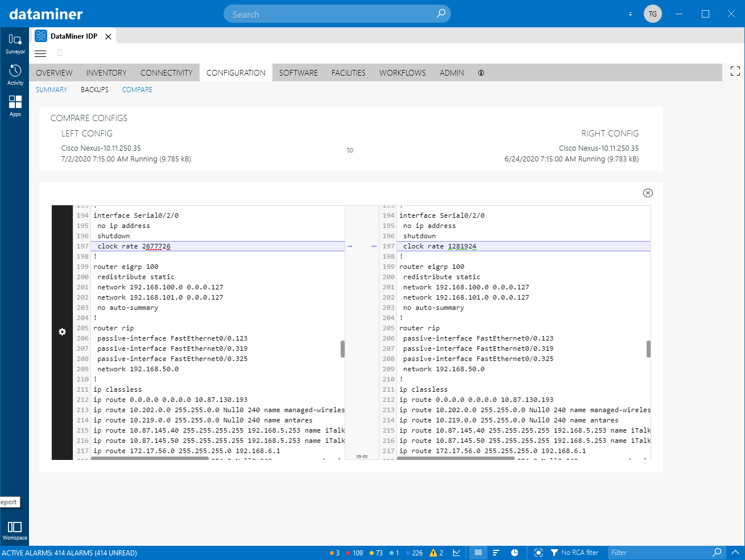Click the blue alarm count 226
Image resolution: width=745 pixels, height=560 pixels.
[414, 553]
